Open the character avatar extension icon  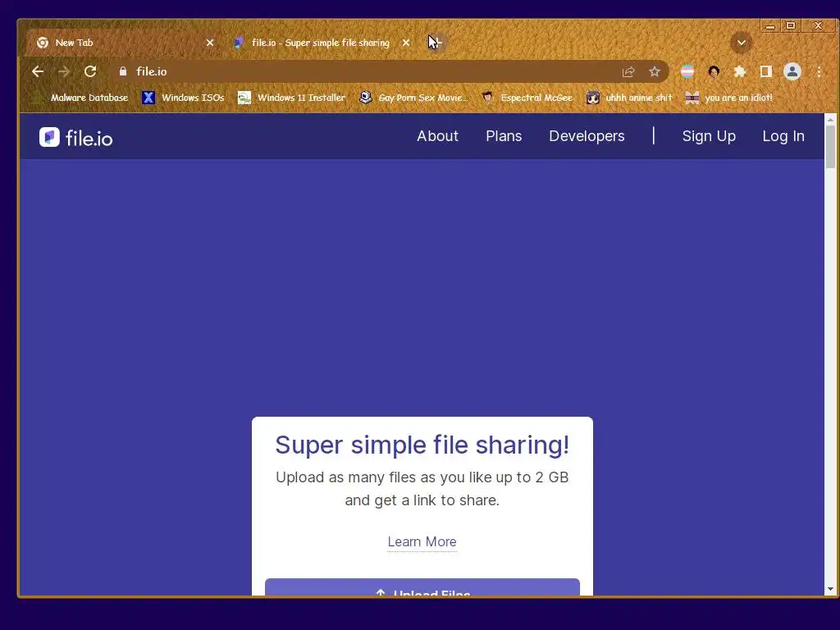(714, 72)
